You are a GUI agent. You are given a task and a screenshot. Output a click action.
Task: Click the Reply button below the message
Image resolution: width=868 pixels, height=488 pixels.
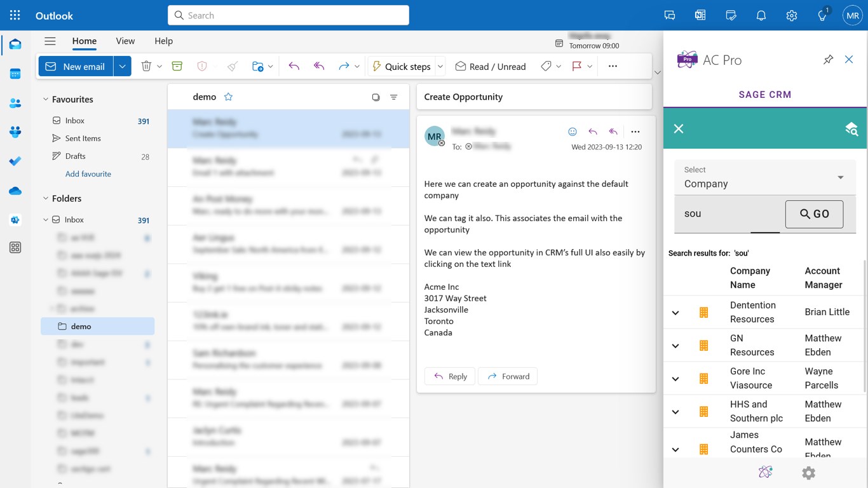pos(450,376)
